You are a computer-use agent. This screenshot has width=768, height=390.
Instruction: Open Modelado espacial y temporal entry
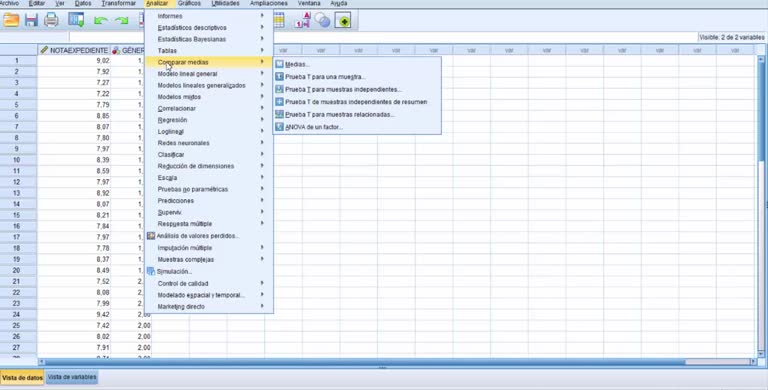(209, 295)
